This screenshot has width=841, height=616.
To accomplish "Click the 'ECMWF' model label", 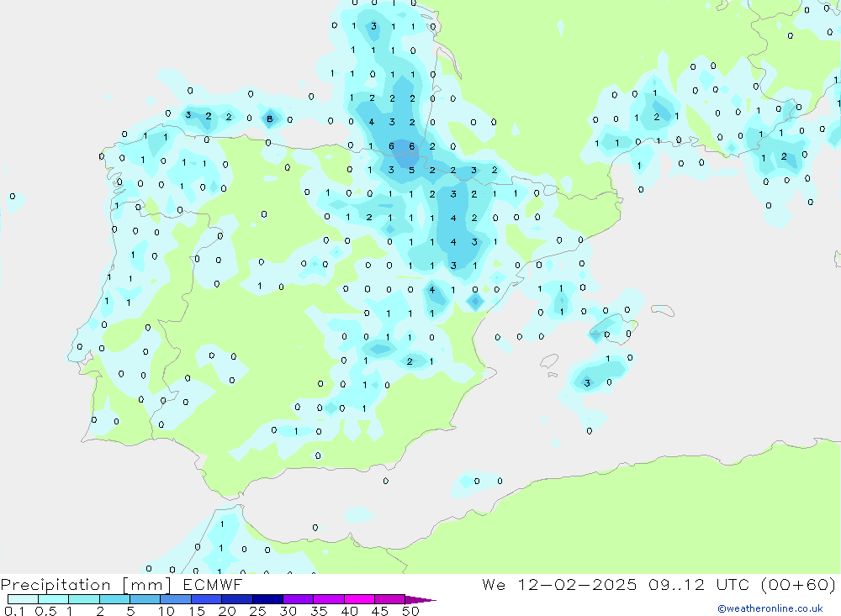I will click(x=213, y=584).
